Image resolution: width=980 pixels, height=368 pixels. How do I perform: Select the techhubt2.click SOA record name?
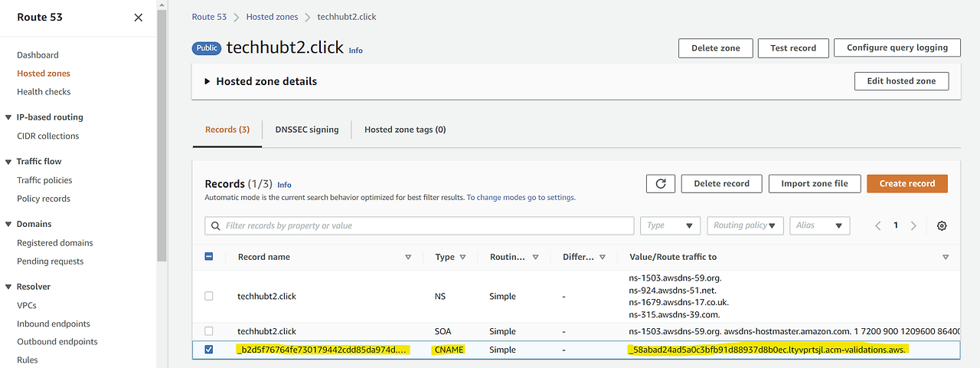[x=267, y=331]
